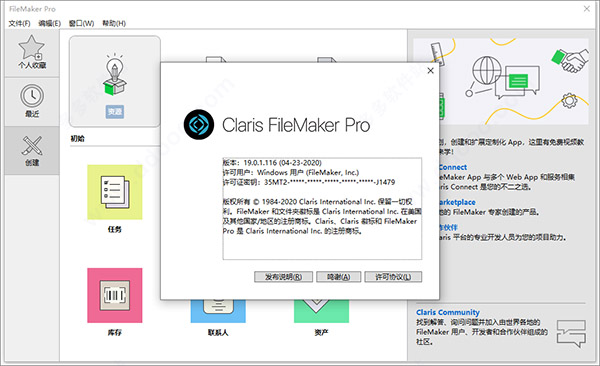Viewport: 600px width, 366px height.
Task: Open the 编辑(E) menu
Action: [49, 23]
